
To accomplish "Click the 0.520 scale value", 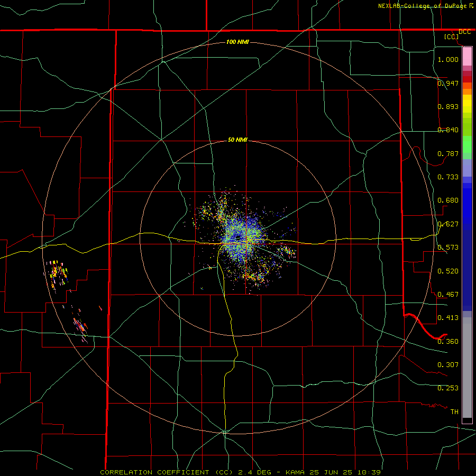I will (448, 271).
